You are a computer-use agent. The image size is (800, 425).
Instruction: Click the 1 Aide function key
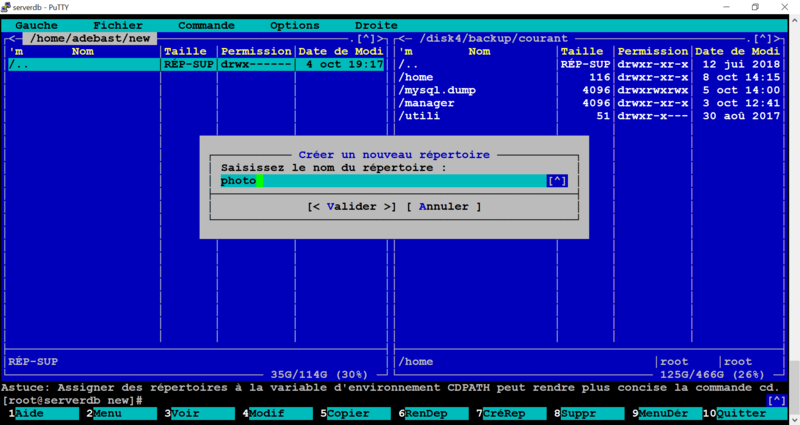[43, 413]
